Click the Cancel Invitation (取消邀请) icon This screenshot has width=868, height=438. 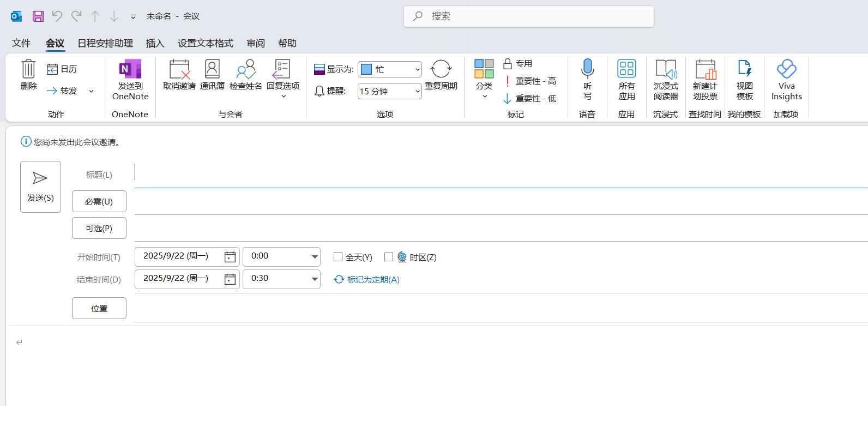(x=179, y=70)
